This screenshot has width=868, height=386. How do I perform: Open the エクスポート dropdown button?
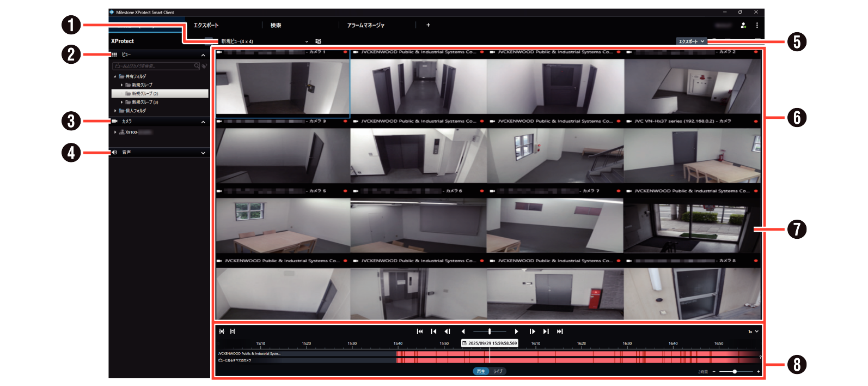pyautogui.click(x=692, y=41)
